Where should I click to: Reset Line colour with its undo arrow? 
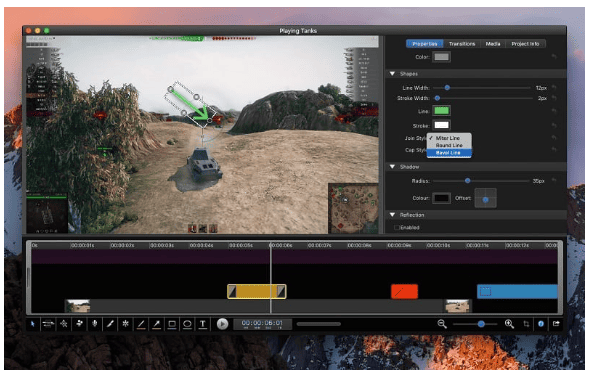(x=554, y=111)
